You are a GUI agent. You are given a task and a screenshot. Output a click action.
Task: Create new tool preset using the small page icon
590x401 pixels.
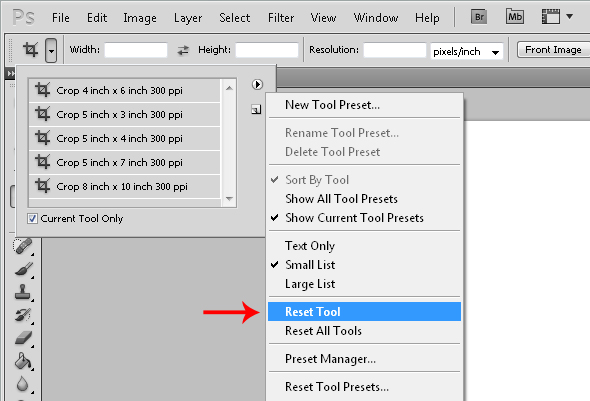coord(256,109)
